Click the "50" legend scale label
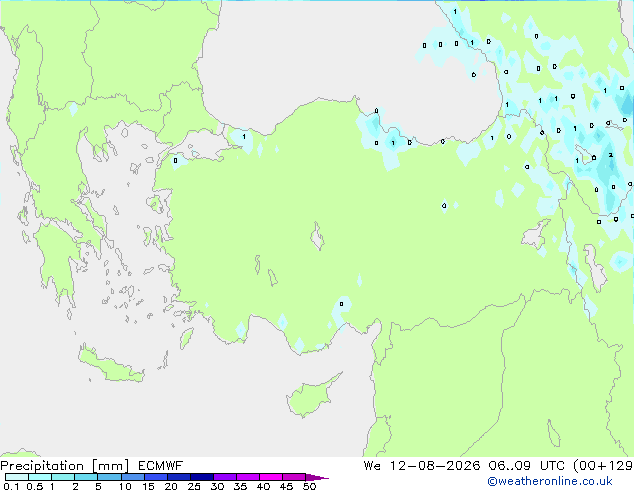Screen dimensions: 634x490 pyautogui.click(x=309, y=486)
